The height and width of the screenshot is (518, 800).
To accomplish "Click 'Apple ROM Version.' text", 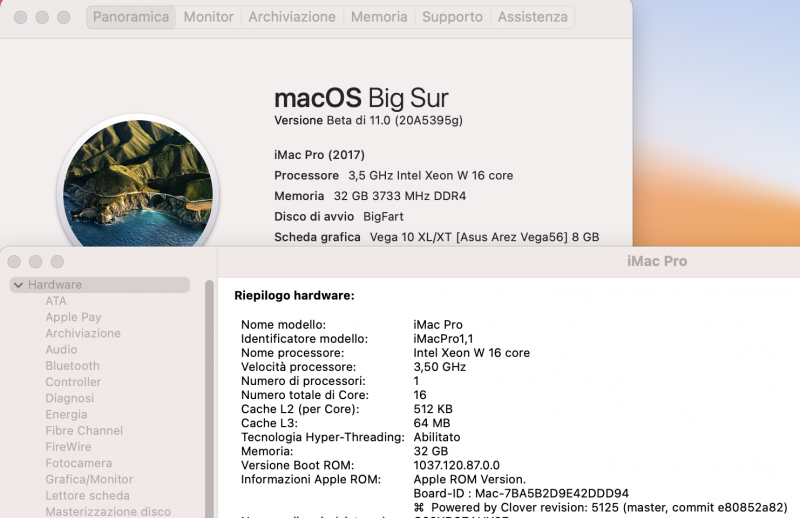I will click(x=469, y=479).
